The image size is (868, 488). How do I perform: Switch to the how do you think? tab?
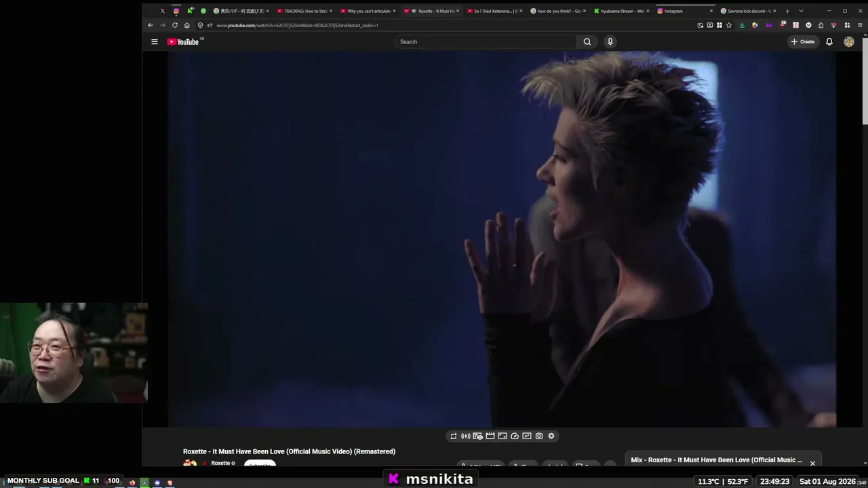558,11
